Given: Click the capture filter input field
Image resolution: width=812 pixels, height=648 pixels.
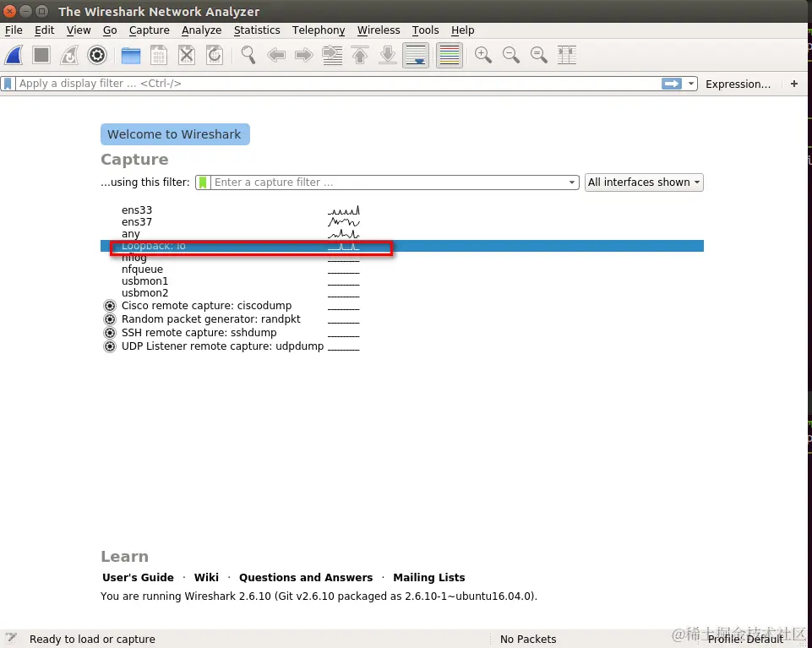Looking at the screenshot, I should 389,182.
